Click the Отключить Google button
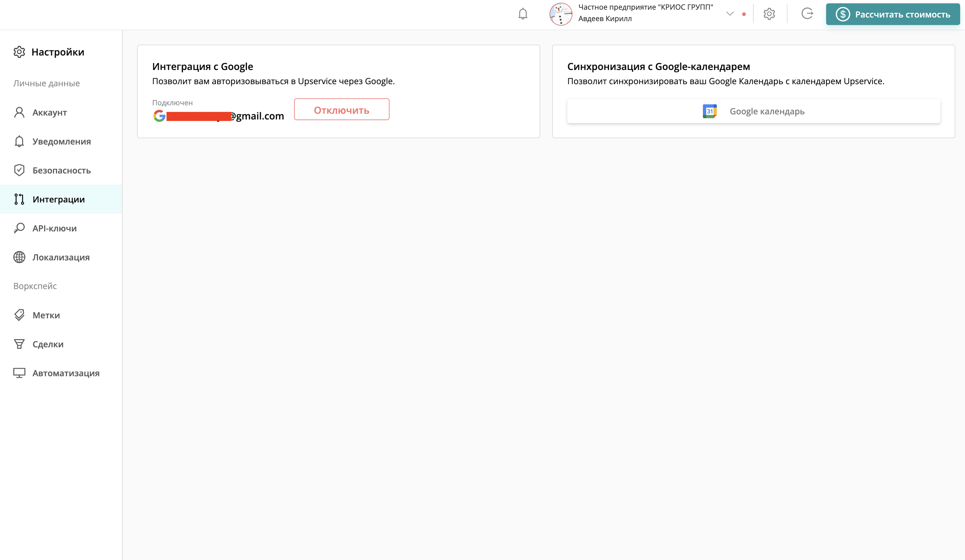 [341, 110]
